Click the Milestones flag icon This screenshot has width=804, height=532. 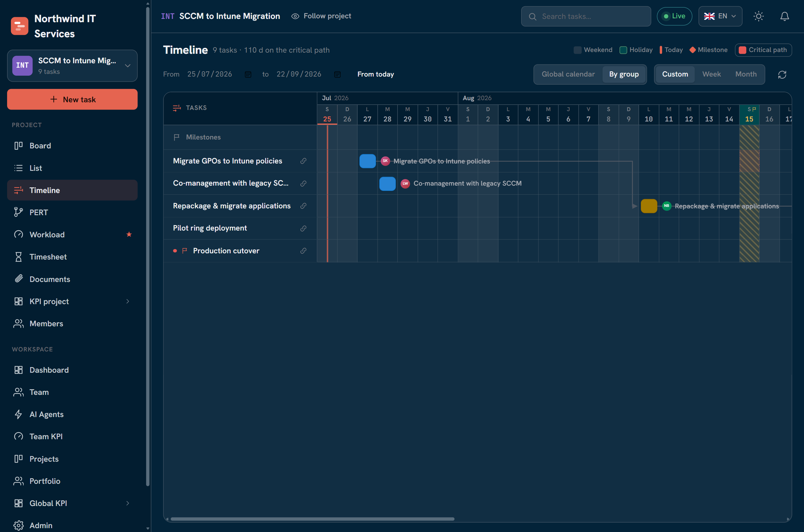point(176,137)
